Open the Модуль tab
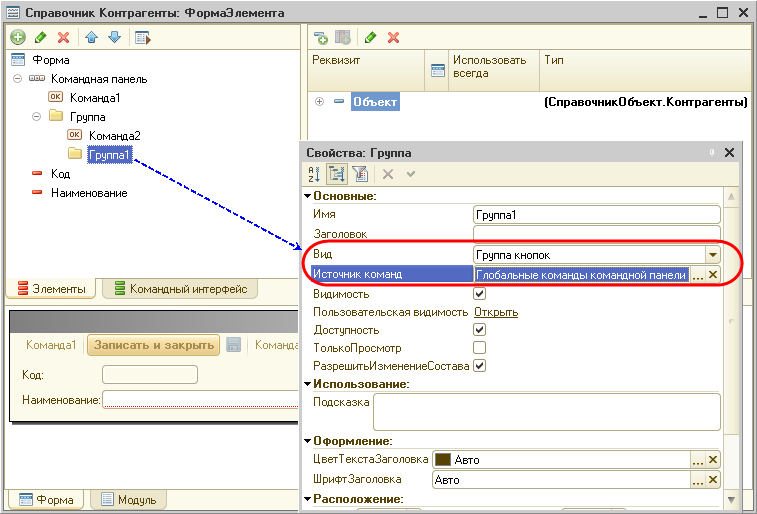The width and height of the screenshot is (757, 514). pyautogui.click(x=128, y=500)
